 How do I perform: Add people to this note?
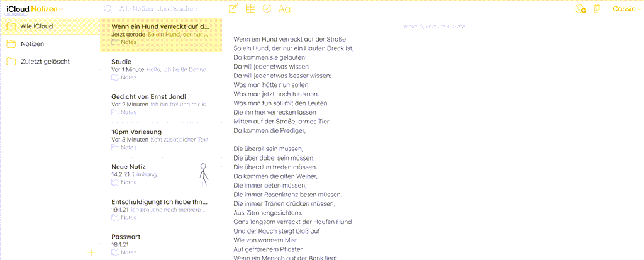(580, 9)
